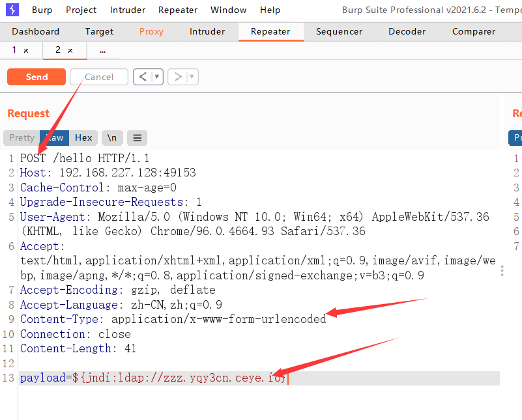Click the Cancel button
Screen dimensions: 522x420
[x=99, y=77]
